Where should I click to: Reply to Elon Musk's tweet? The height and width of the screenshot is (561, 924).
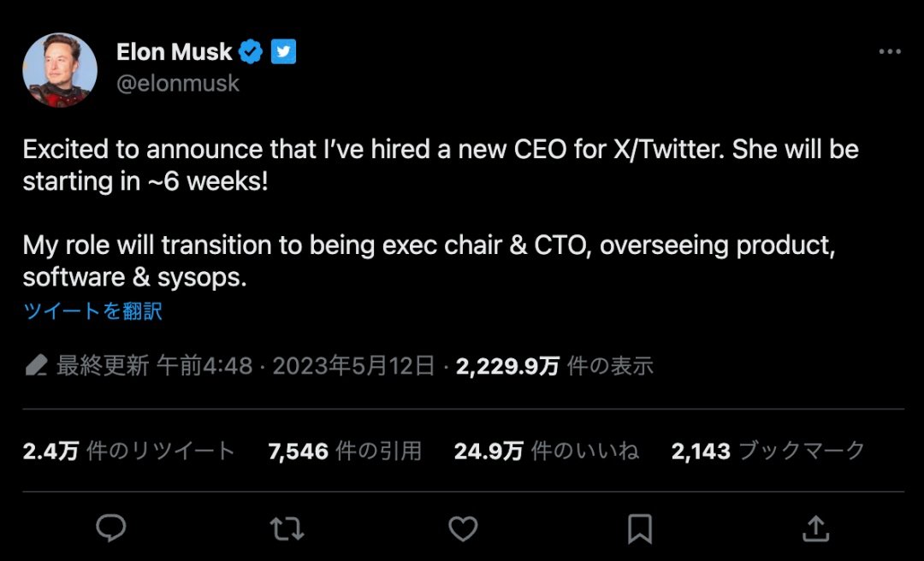point(112,529)
